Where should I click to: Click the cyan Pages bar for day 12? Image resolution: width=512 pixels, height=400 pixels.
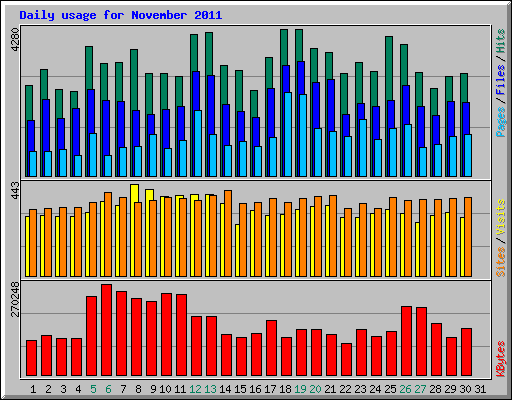click(198, 143)
